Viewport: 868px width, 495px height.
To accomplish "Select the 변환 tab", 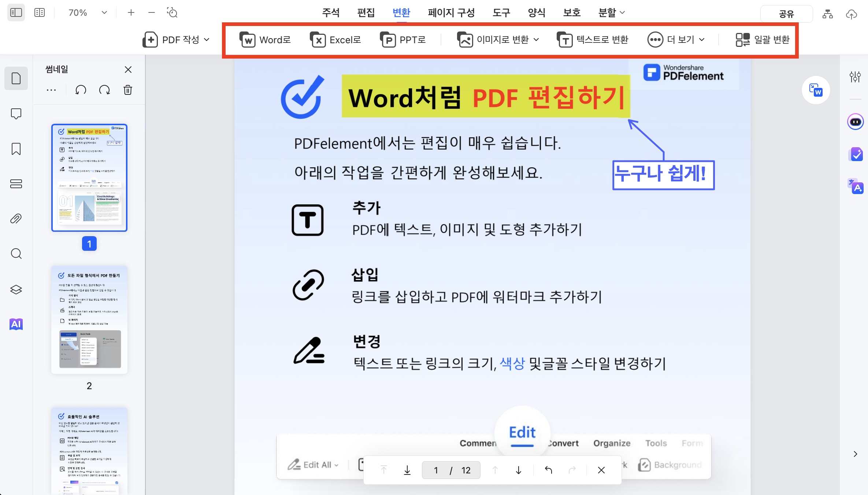I will click(401, 13).
